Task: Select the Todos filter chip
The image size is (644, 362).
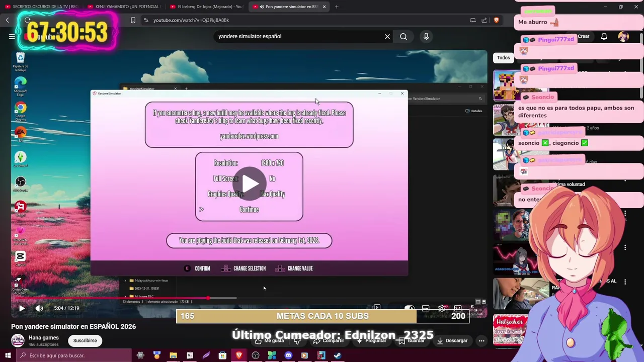Action: (x=504, y=58)
